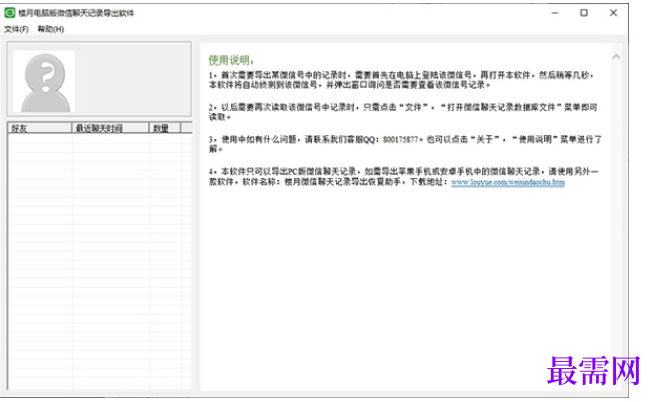The image size is (659, 402).
Task: Open the 帮助(H) menu
Action: (x=50, y=29)
